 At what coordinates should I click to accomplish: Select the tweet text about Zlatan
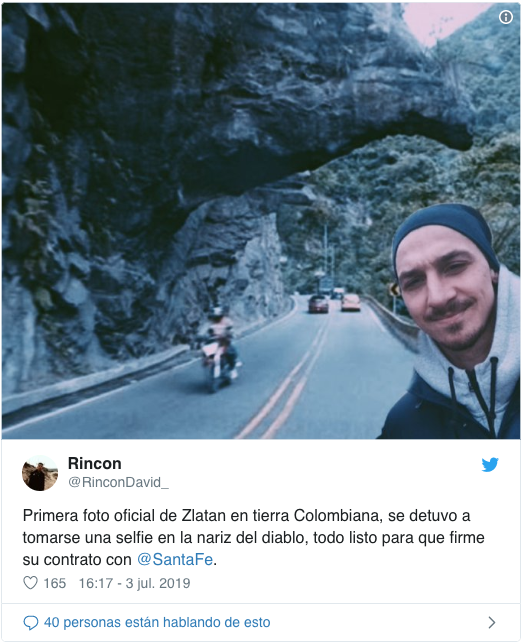click(x=254, y=538)
